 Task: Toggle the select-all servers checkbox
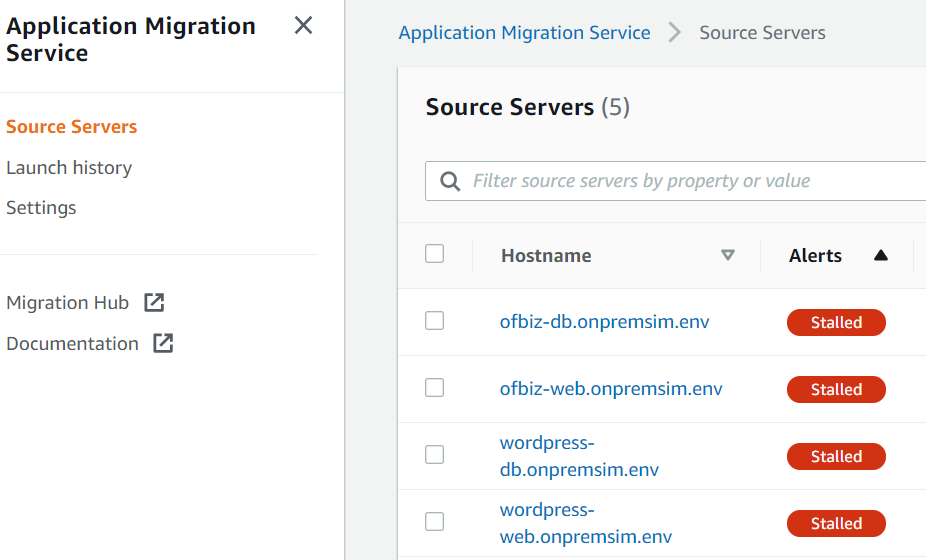click(x=435, y=254)
